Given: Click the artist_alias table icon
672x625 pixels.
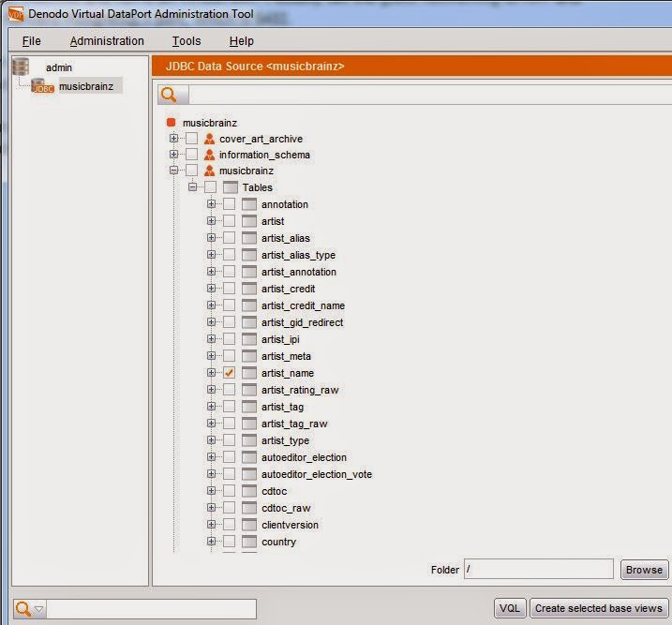Looking at the screenshot, I should coord(249,238).
